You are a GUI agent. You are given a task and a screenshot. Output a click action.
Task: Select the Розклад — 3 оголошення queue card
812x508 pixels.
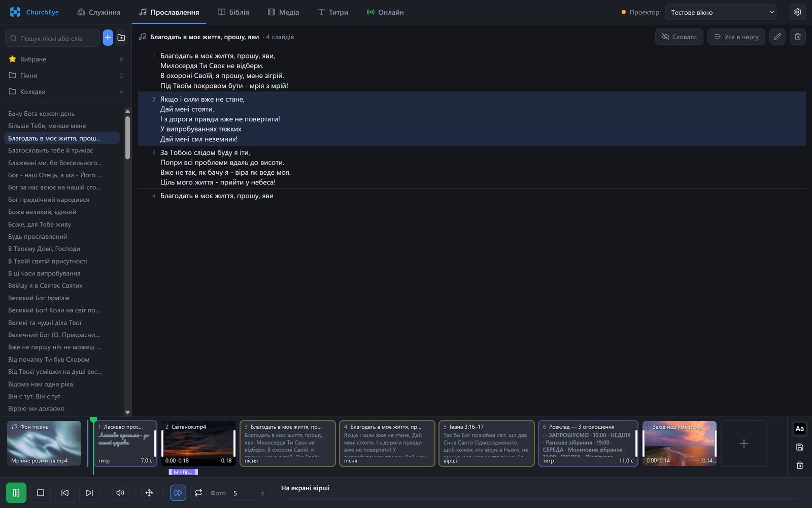pyautogui.click(x=588, y=443)
